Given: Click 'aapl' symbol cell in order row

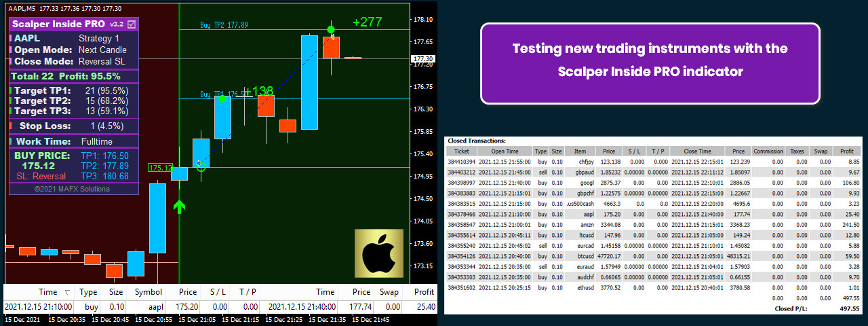Looking at the screenshot, I should pos(156,307).
